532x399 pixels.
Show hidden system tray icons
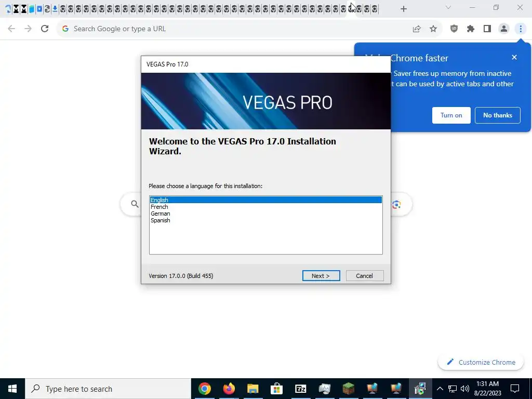[x=440, y=389]
